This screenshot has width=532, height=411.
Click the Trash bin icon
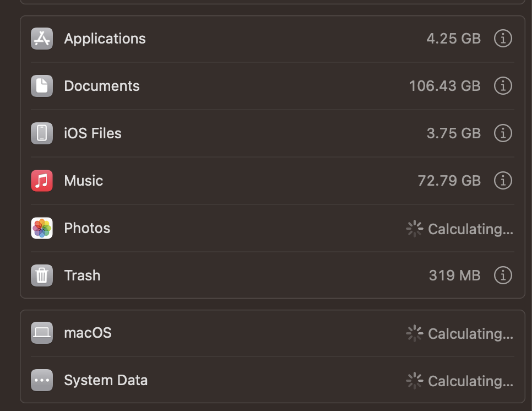click(42, 275)
